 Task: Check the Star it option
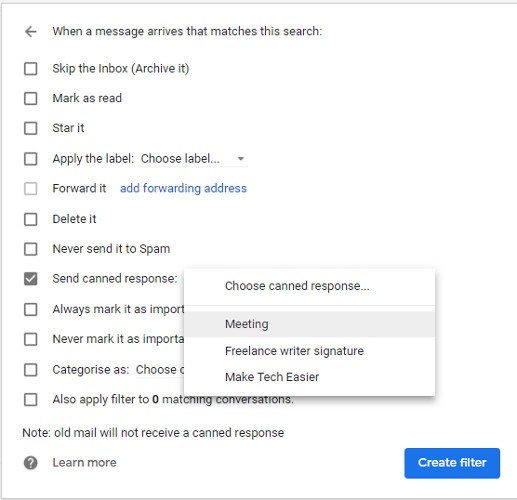pyautogui.click(x=31, y=128)
